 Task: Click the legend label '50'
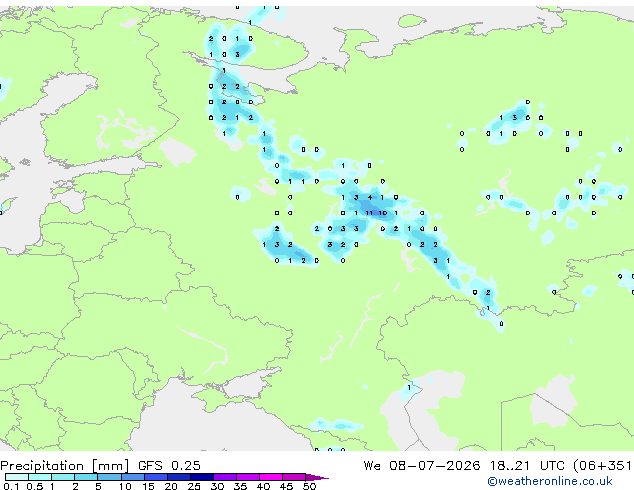309,486
